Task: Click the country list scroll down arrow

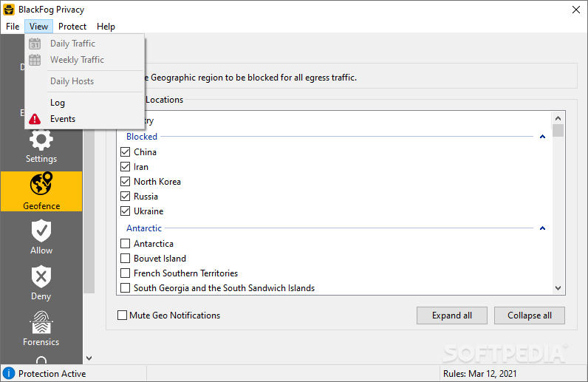Action: click(x=558, y=288)
